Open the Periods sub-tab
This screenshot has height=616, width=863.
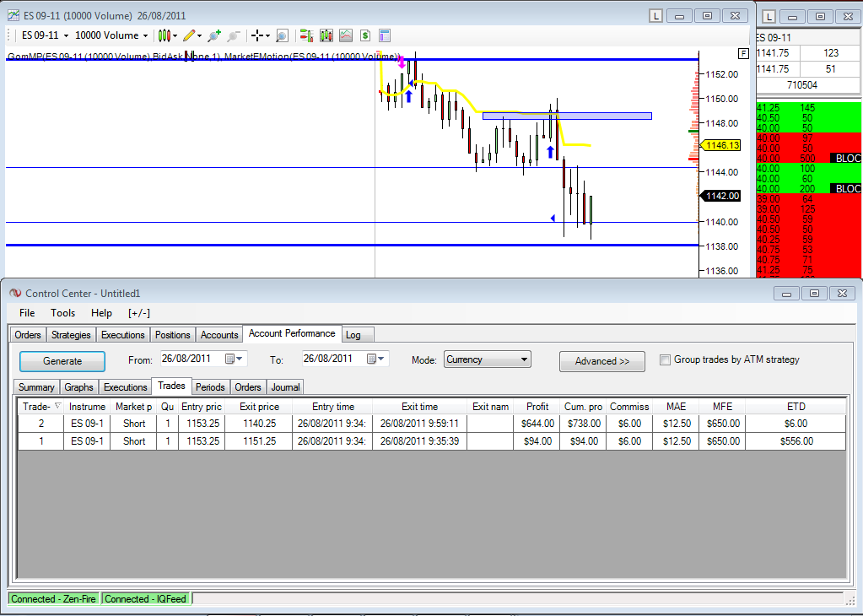(210, 387)
